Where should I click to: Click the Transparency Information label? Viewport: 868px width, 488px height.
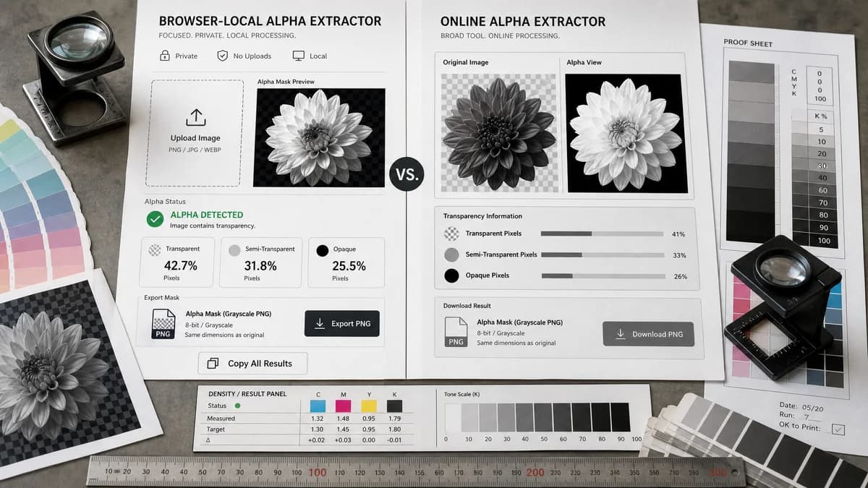482,216
